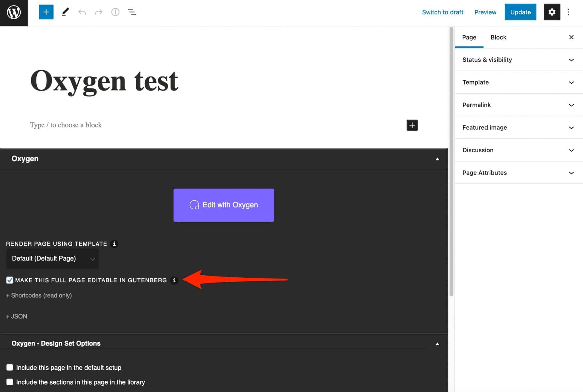Click the Edit pencil tool icon
The image size is (583, 392).
(65, 12)
